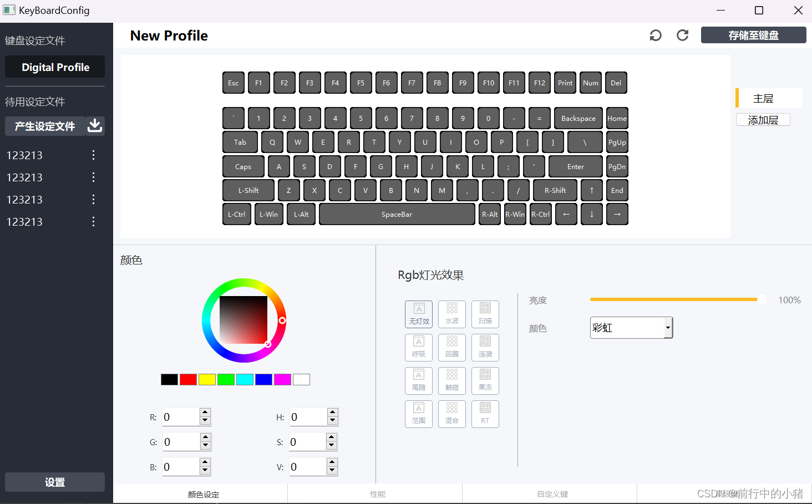The width and height of the screenshot is (812, 504).
Task: Select the 主层 layer
Action: pos(769,98)
